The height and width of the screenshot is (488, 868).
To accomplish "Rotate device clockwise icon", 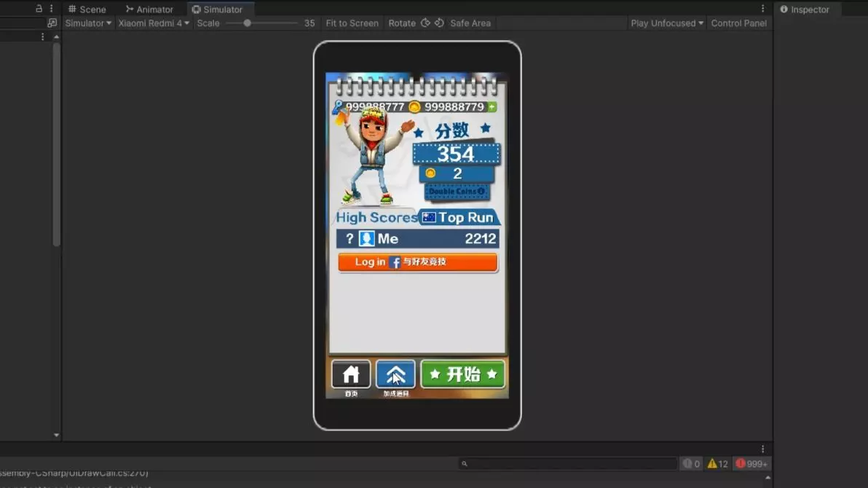I will (x=425, y=23).
